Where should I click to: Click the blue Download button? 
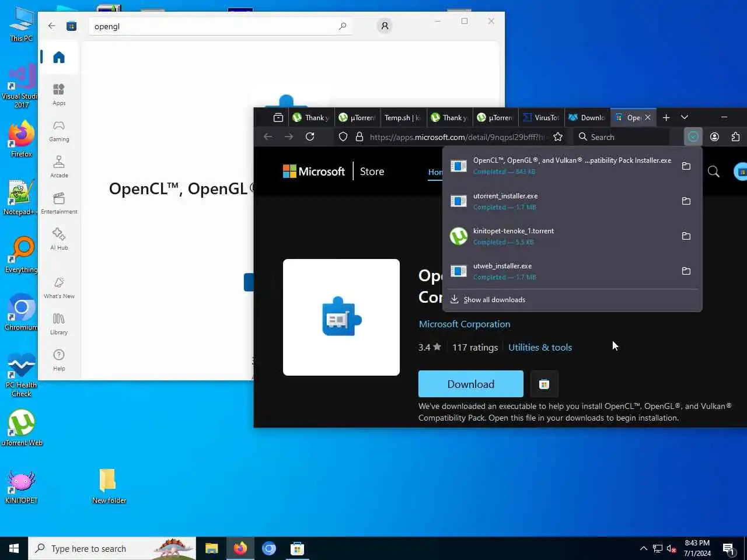pyautogui.click(x=470, y=384)
